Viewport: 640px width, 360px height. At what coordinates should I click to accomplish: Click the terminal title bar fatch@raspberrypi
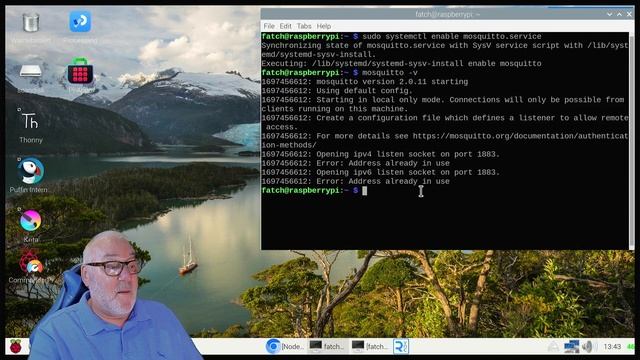[447, 14]
